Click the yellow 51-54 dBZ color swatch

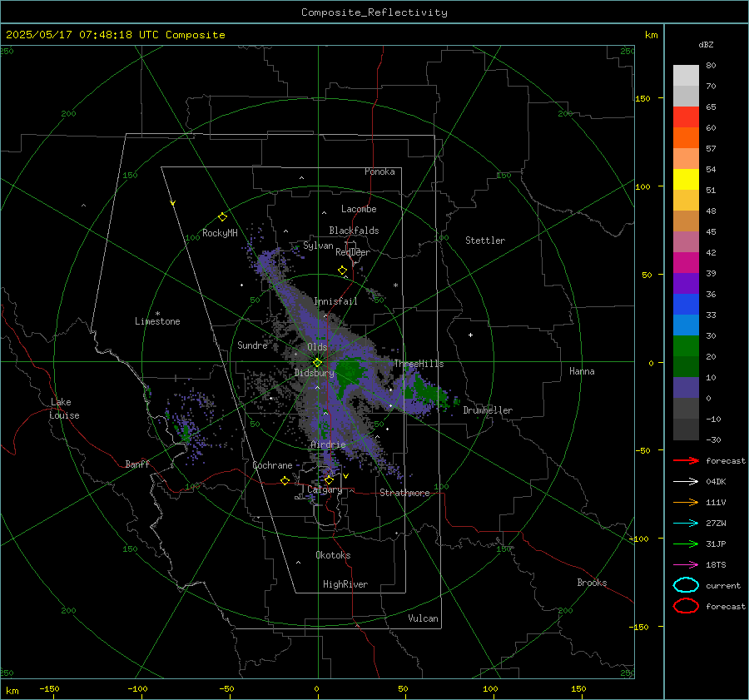tap(686, 179)
